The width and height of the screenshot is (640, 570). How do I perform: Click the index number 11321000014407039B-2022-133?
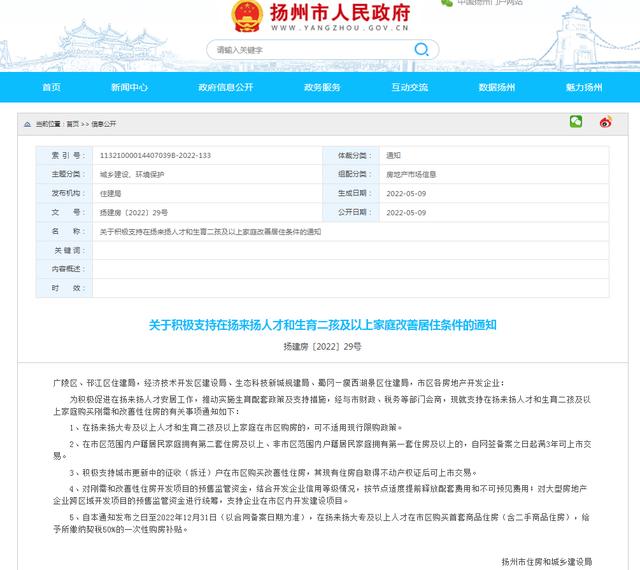[156, 156]
